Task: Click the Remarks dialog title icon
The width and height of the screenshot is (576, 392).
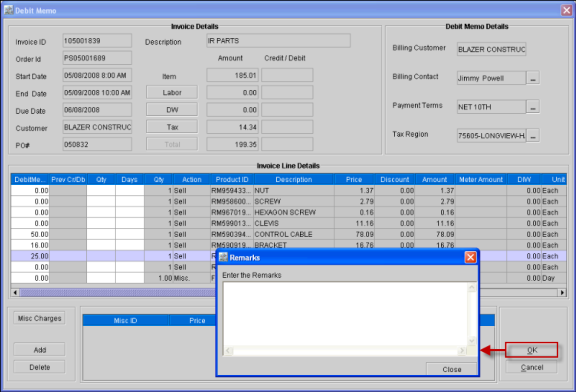Action: click(223, 258)
